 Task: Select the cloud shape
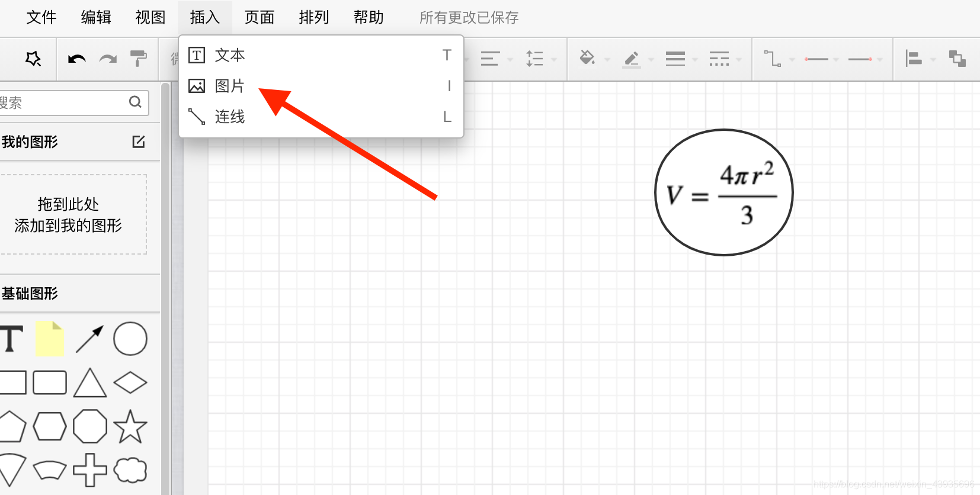tap(130, 470)
